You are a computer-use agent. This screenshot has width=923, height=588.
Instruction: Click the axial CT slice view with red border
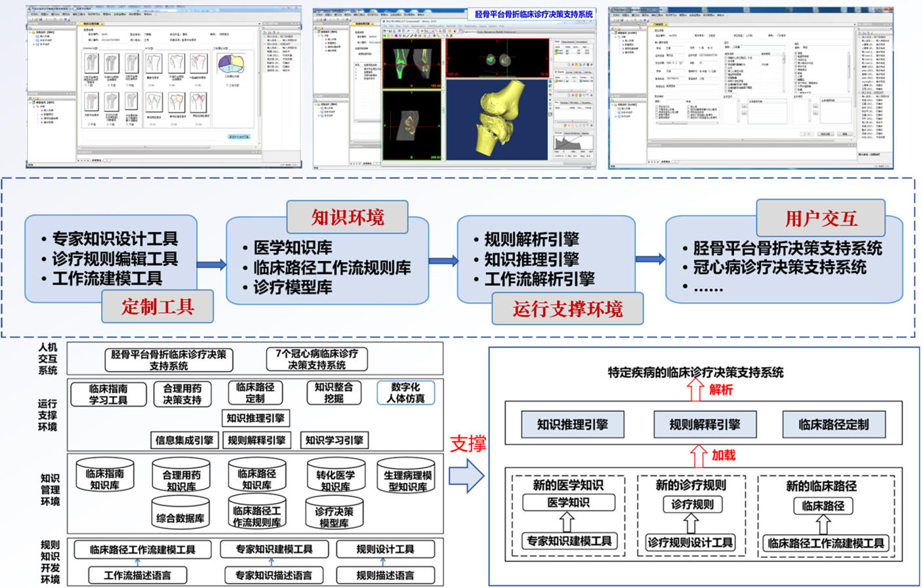pyautogui.click(x=497, y=58)
